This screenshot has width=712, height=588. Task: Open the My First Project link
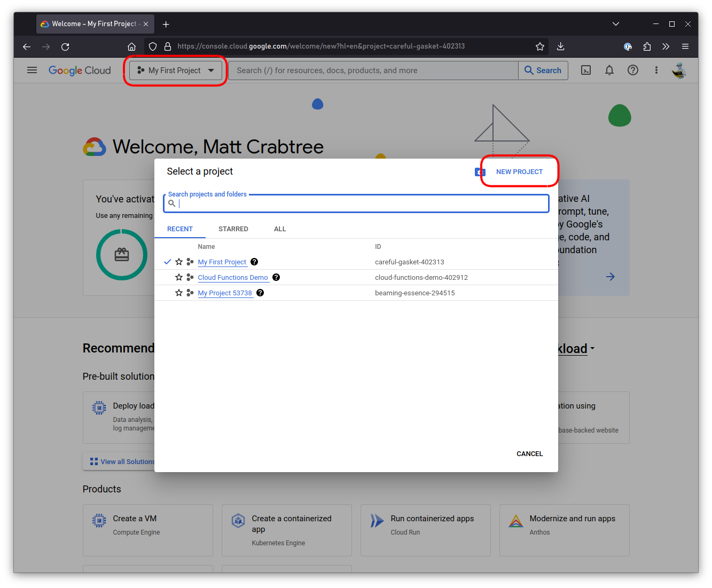coord(222,262)
